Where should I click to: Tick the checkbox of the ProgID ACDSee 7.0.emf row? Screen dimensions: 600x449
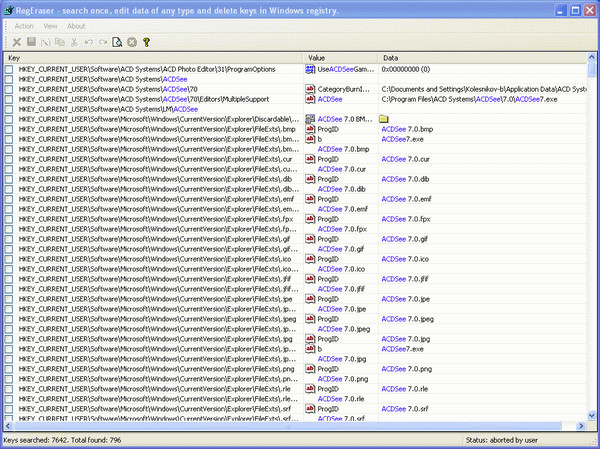pos(9,199)
